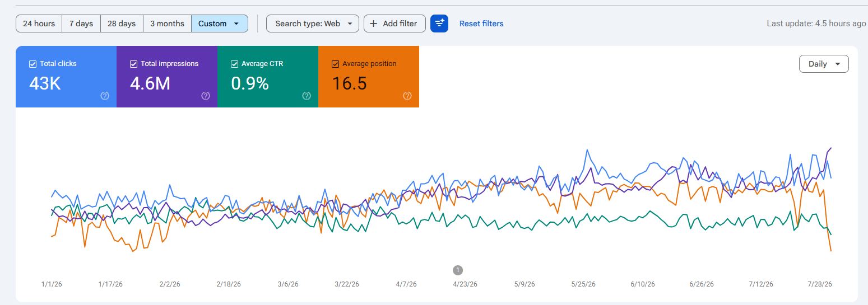Click the Reset filters link
The image size is (868, 305).
(x=481, y=24)
